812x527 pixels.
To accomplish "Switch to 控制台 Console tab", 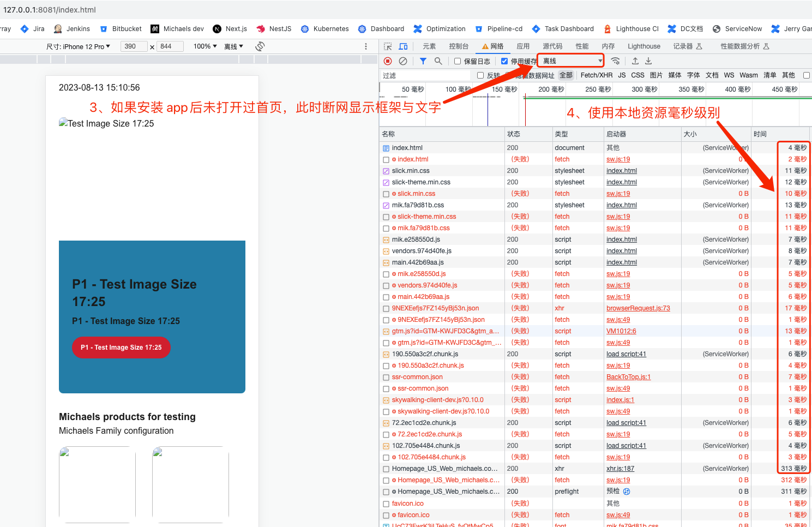I will (459, 46).
